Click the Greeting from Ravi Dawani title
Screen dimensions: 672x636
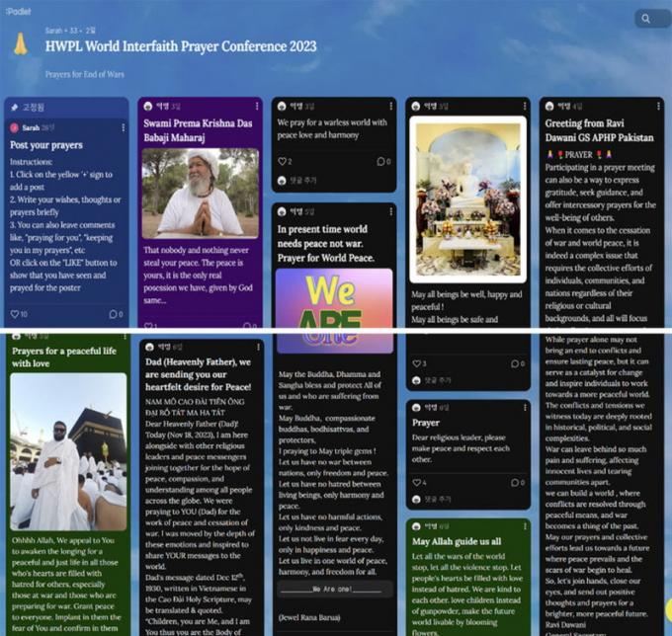point(599,130)
